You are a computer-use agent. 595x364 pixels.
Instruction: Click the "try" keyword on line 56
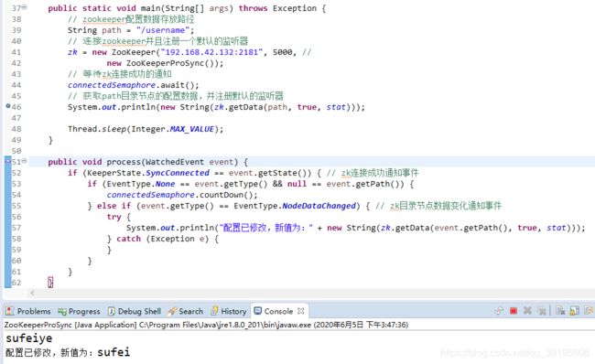pyautogui.click(x=114, y=217)
